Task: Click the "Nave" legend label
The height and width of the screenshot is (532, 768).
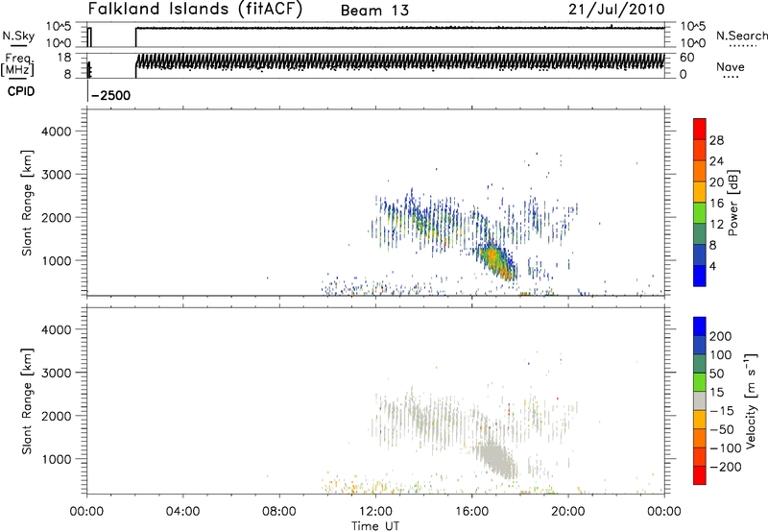Action: pos(731,66)
